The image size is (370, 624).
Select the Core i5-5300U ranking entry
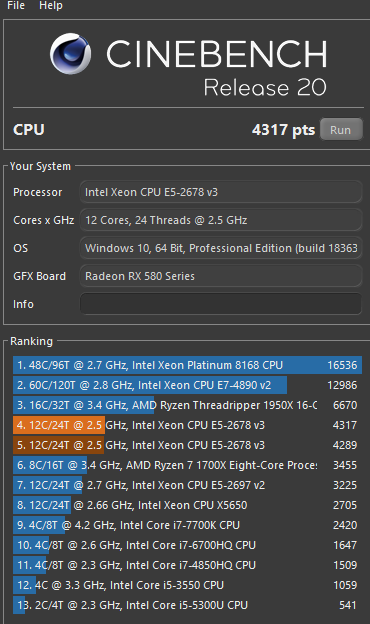[187, 605]
